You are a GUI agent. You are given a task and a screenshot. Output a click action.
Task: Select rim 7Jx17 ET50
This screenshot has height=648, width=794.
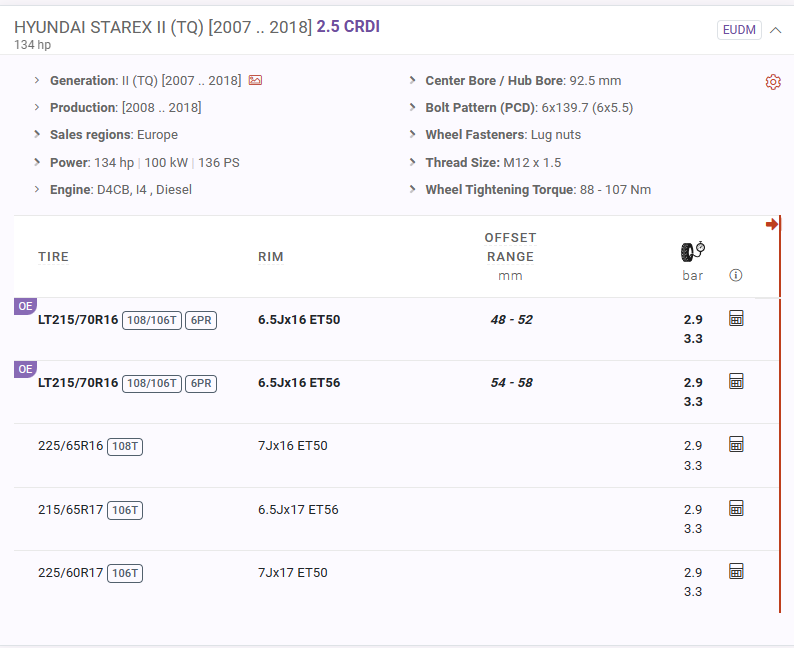tap(293, 573)
